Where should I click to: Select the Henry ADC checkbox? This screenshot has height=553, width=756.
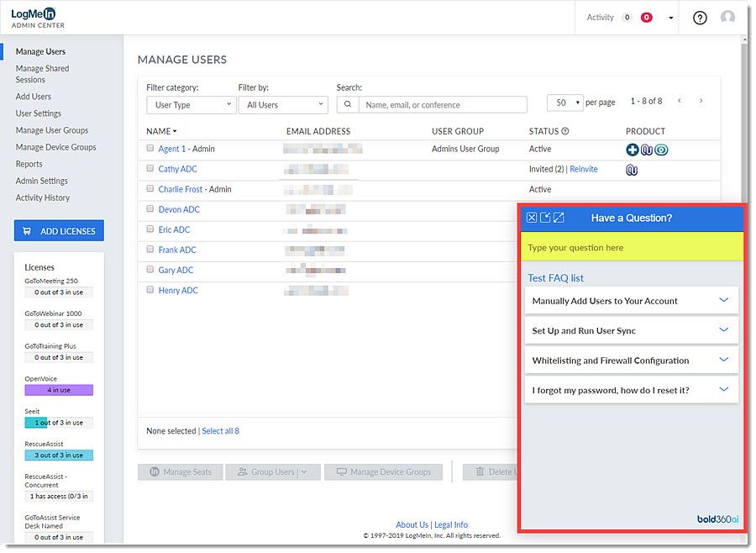pos(150,290)
